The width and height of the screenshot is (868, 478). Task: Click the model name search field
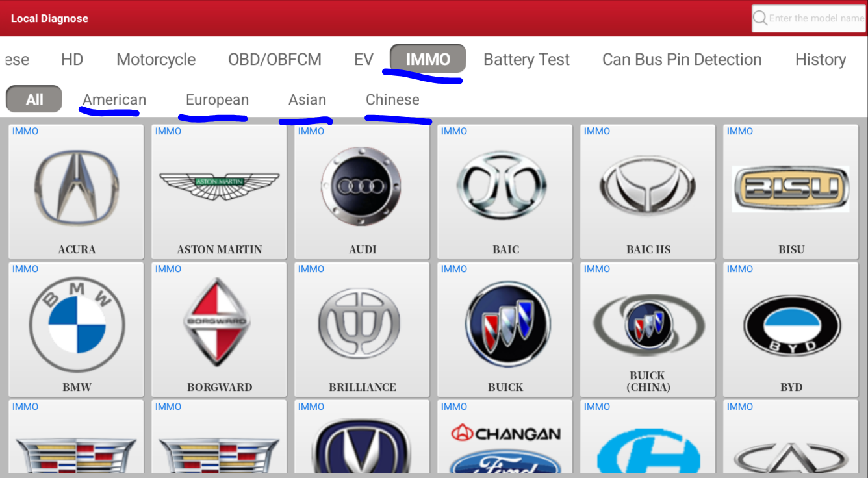tap(811, 18)
